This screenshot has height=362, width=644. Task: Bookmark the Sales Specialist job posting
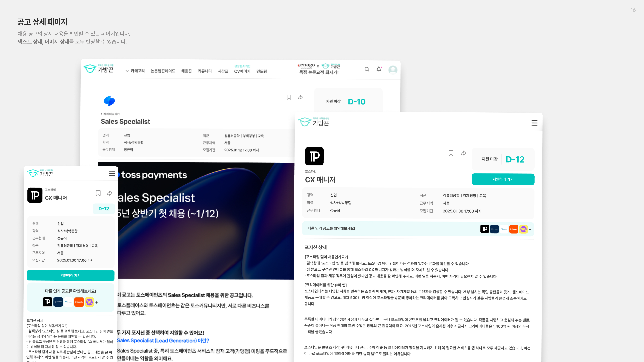click(289, 97)
